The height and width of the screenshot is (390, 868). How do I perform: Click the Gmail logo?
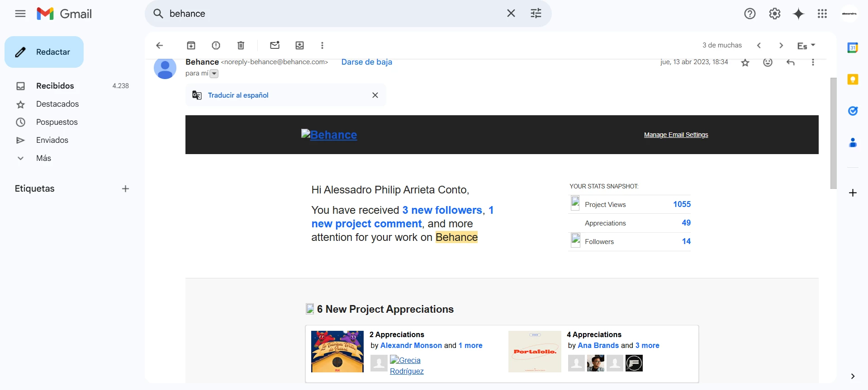point(64,14)
